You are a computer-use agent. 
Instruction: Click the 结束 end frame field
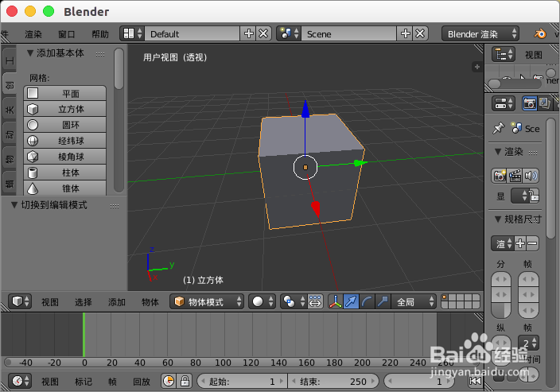point(333,382)
